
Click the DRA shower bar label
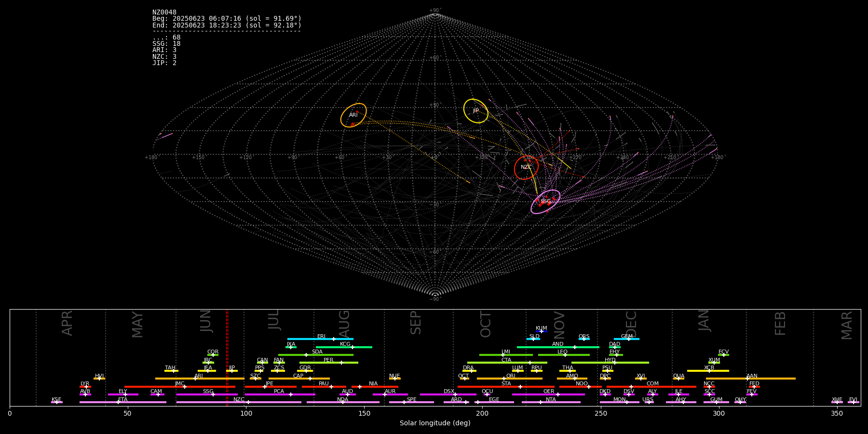click(468, 368)
